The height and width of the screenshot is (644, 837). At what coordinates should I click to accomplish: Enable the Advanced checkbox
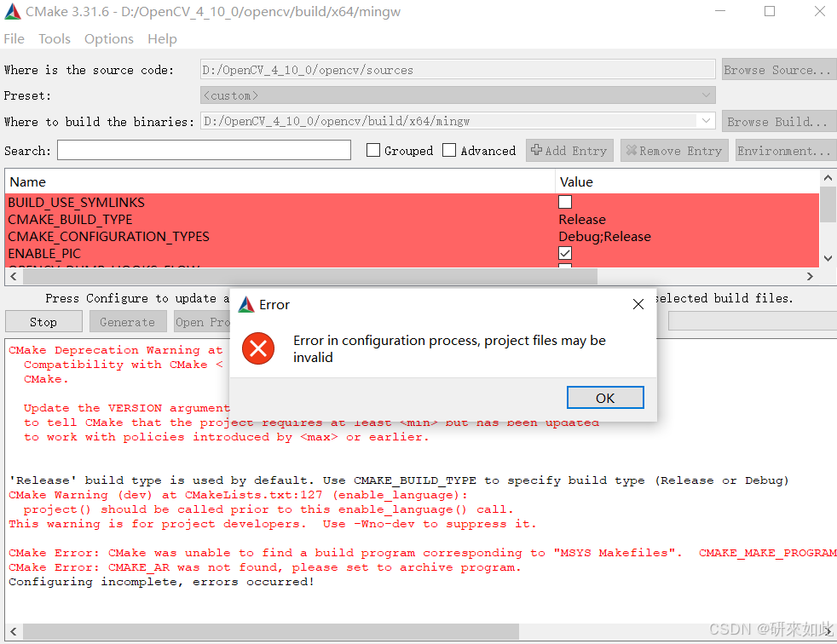click(449, 150)
